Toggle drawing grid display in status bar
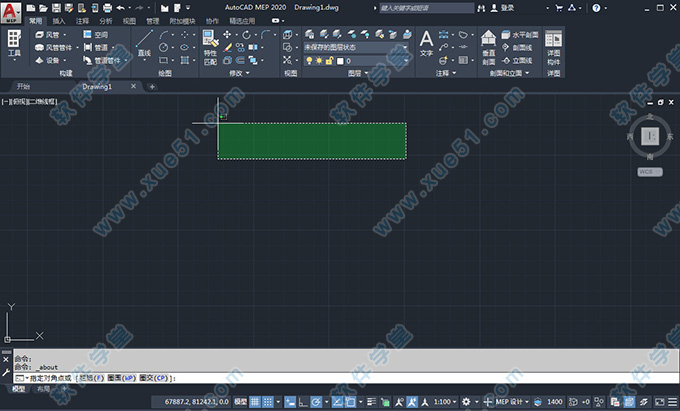Image resolution: width=680 pixels, height=411 pixels. coord(255,402)
